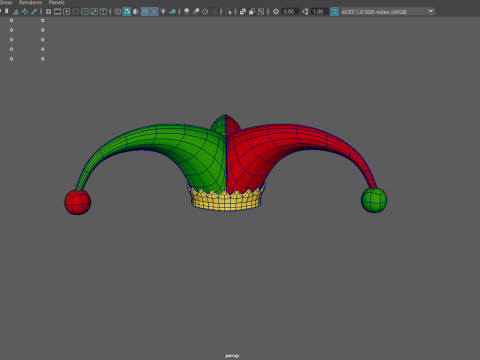Click the Exposure reset icon
The height and width of the screenshot is (360, 480).
click(276, 12)
